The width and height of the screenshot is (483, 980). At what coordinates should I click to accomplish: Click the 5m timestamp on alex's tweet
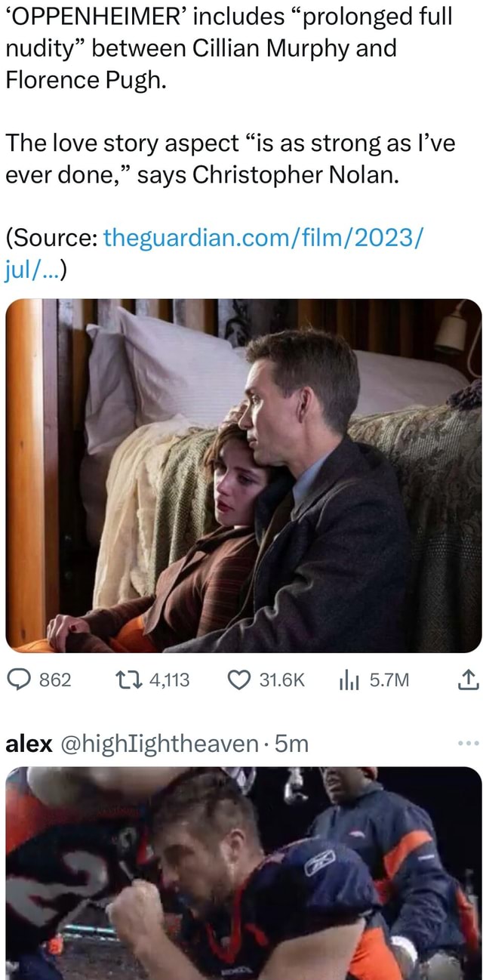(292, 744)
